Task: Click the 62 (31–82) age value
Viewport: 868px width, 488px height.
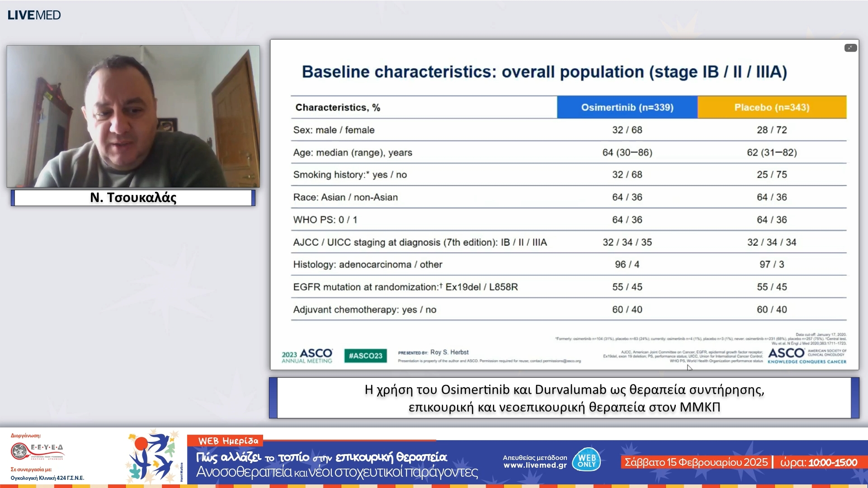Action: [772, 153]
